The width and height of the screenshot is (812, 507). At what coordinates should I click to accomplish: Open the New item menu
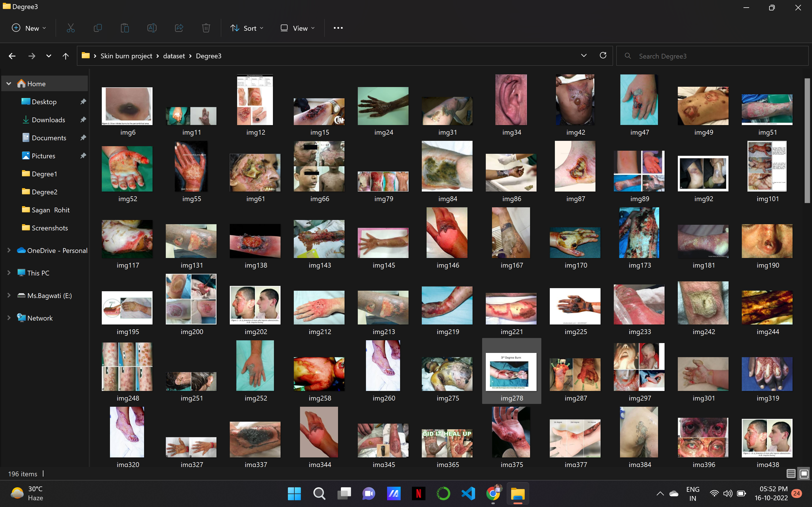click(29, 28)
